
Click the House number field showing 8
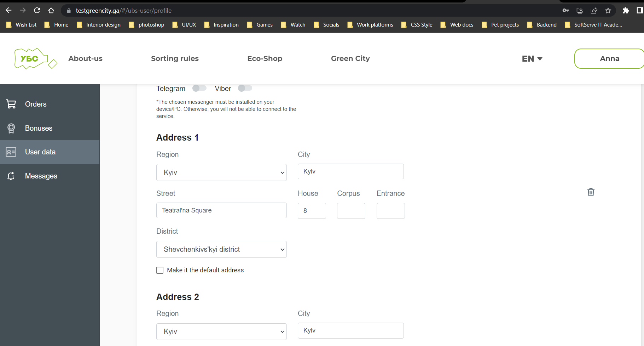click(312, 211)
